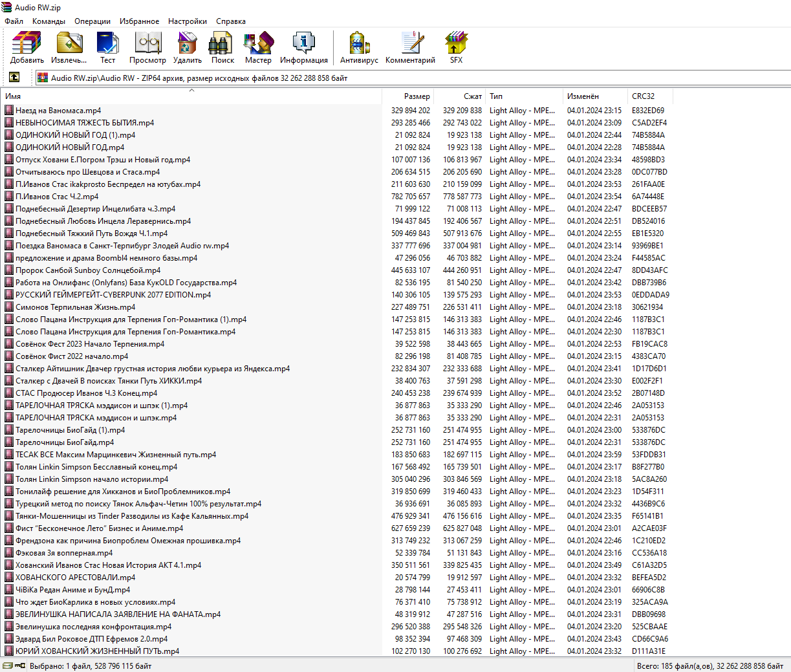
Task: Select ЭЛВЕЛИНУШКА НАПИСАЛА ЗАЯВЛЕНИЕ НА ФАНАТА.mp4
Action: (x=118, y=614)
